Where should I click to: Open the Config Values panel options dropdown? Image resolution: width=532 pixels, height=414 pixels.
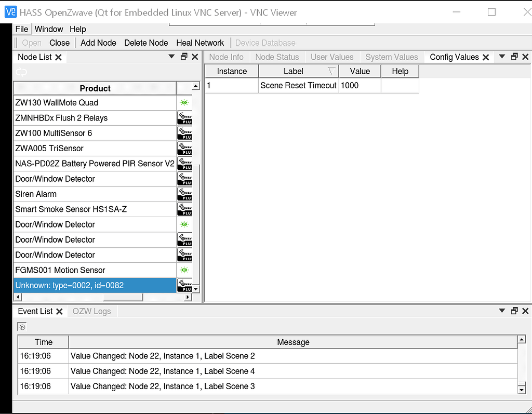pyautogui.click(x=501, y=57)
